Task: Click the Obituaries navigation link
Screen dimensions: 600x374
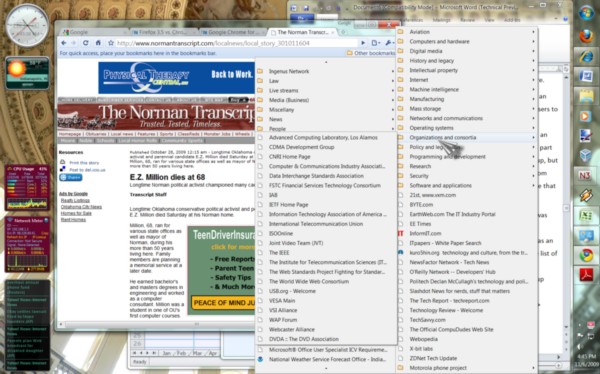Action: pyautogui.click(x=96, y=134)
